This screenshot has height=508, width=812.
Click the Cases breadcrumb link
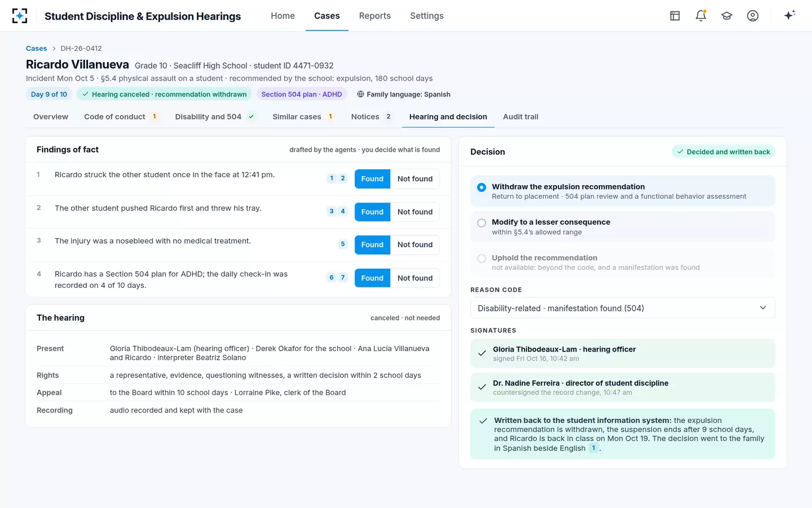(37, 49)
